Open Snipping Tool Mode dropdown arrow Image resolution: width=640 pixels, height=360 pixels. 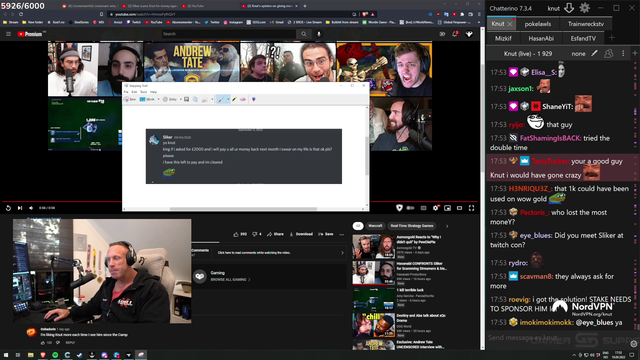coord(158,99)
